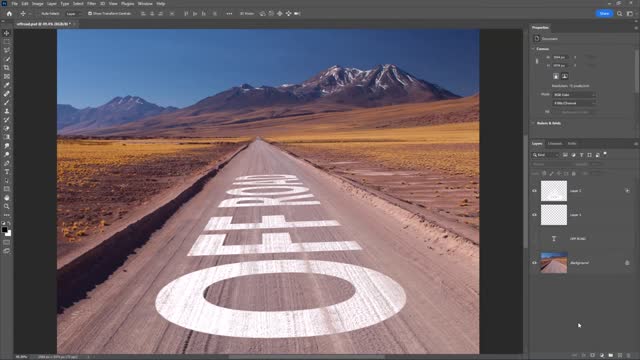Open the Plugins menu
This screenshot has height=360, width=640.
[x=127, y=4]
